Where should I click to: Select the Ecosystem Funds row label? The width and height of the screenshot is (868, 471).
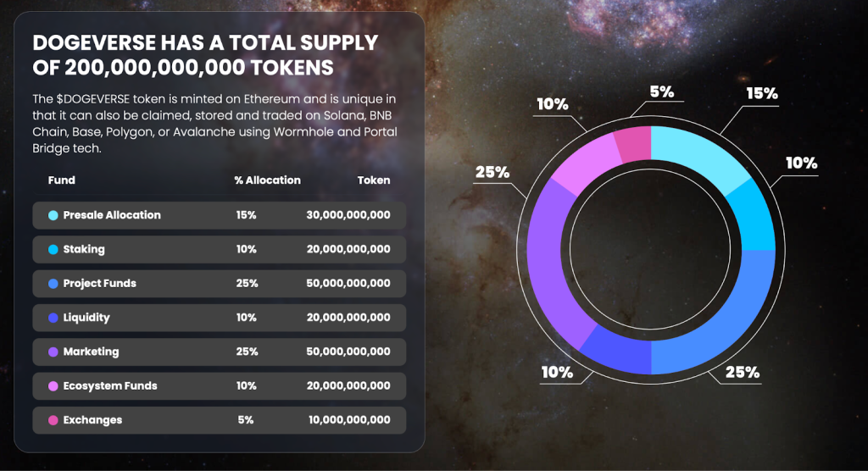click(110, 385)
